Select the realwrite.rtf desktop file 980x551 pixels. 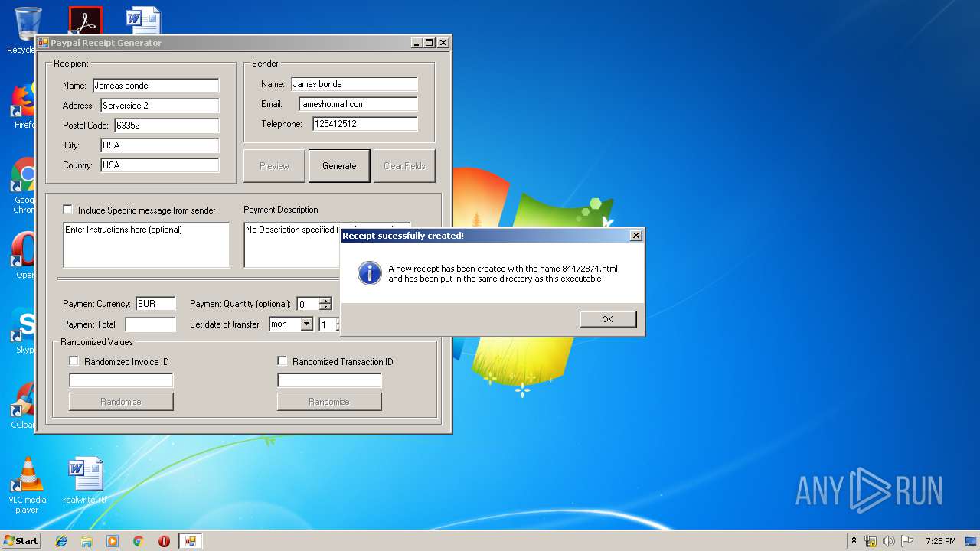tap(85, 481)
